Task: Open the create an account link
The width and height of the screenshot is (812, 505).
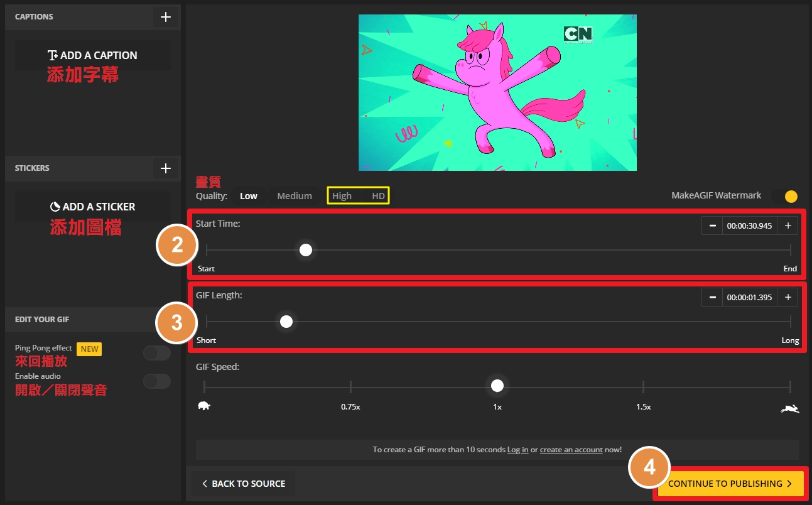Action: 571,450
